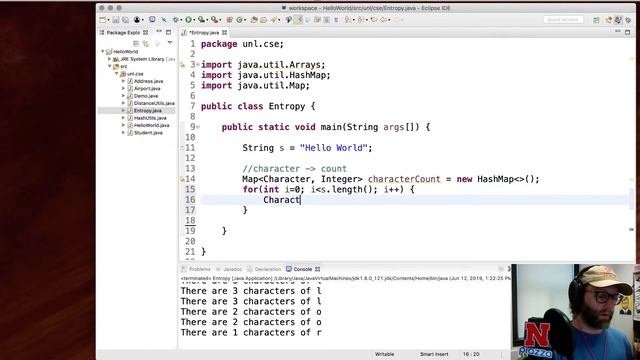Open DistanceUtils.java in Package Explorer
Screen dimensions: 640x360
(154, 103)
